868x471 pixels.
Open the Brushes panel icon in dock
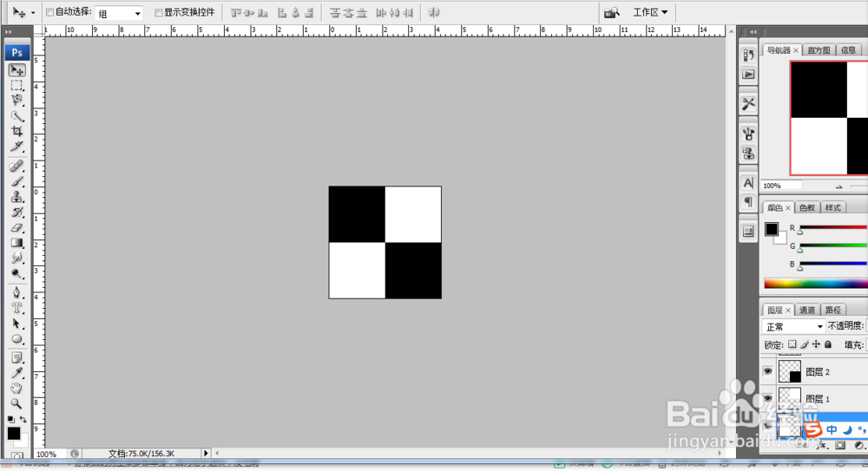point(748,134)
